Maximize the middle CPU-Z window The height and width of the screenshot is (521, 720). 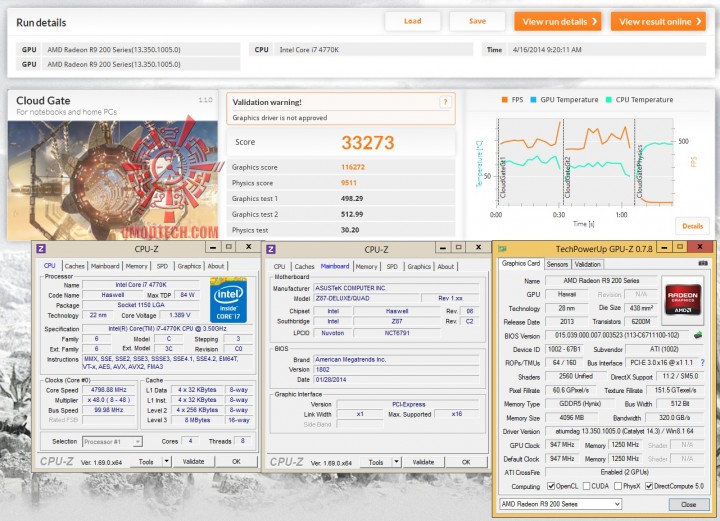point(458,247)
